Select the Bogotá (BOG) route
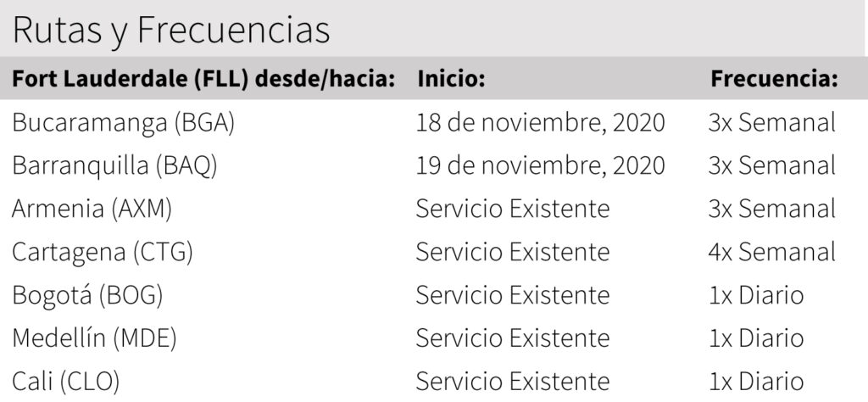 click(x=87, y=294)
